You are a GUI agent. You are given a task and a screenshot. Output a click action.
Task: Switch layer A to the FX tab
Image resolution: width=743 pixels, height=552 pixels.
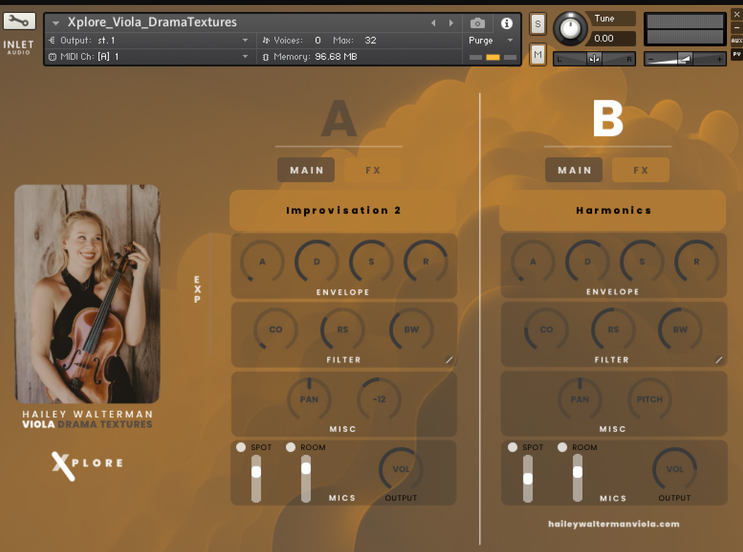coord(373,170)
